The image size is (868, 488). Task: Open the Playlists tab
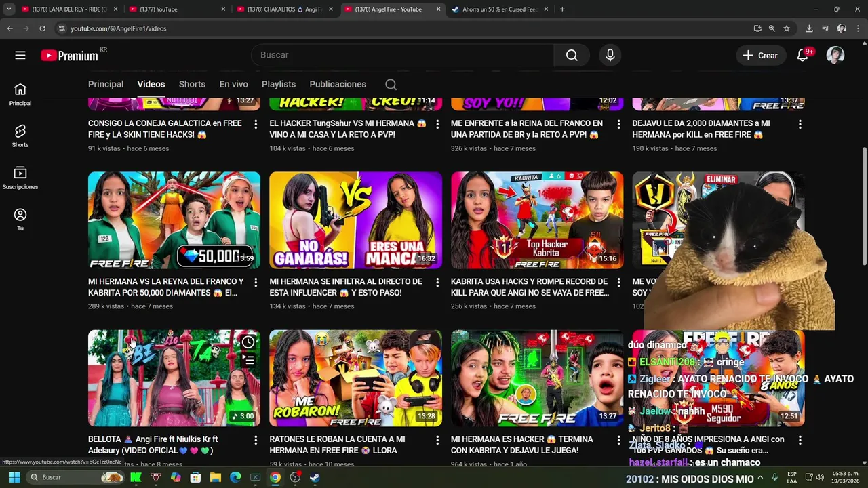[279, 84]
